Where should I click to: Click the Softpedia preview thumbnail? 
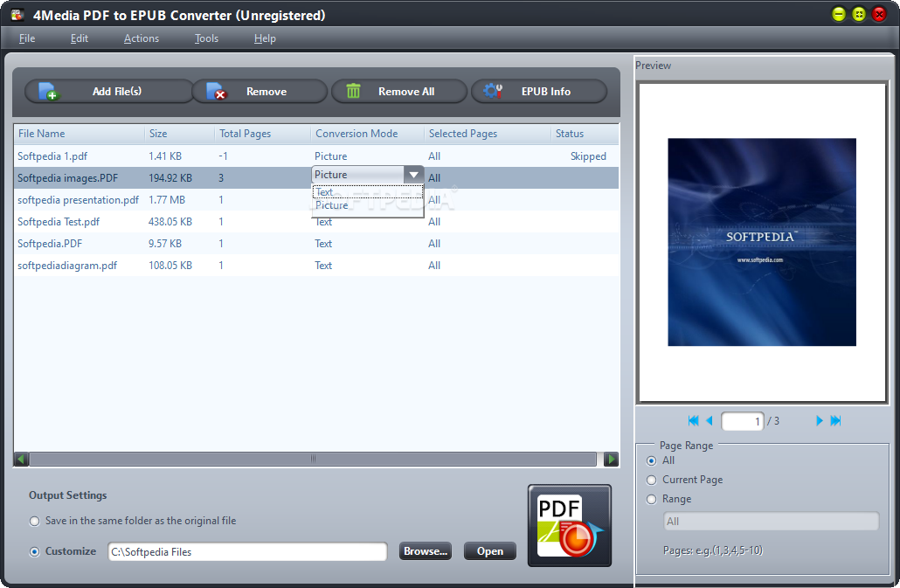tap(762, 241)
